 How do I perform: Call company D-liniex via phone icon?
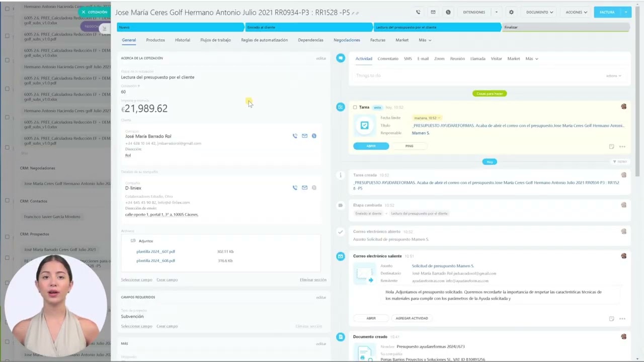point(295,188)
